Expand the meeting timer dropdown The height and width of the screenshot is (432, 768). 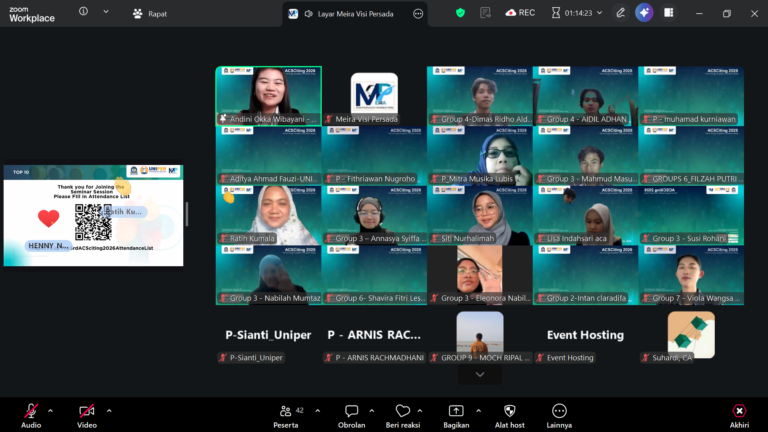click(x=600, y=13)
